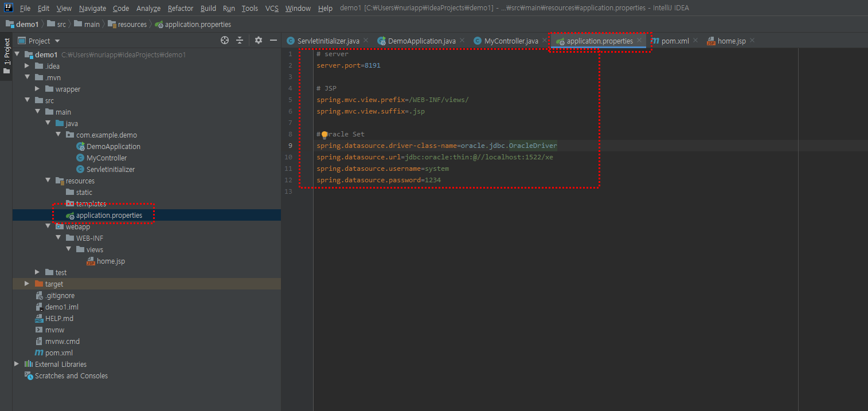Viewport: 868px width, 411px height.
Task: Close the ServletInitializer.java tab
Action: tap(365, 41)
